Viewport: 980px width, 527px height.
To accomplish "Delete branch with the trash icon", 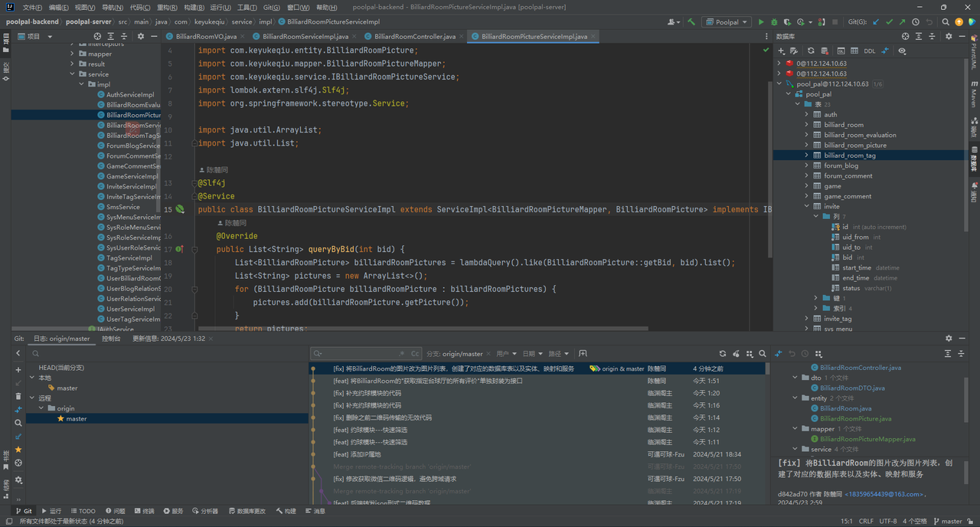I will pyautogui.click(x=18, y=396).
